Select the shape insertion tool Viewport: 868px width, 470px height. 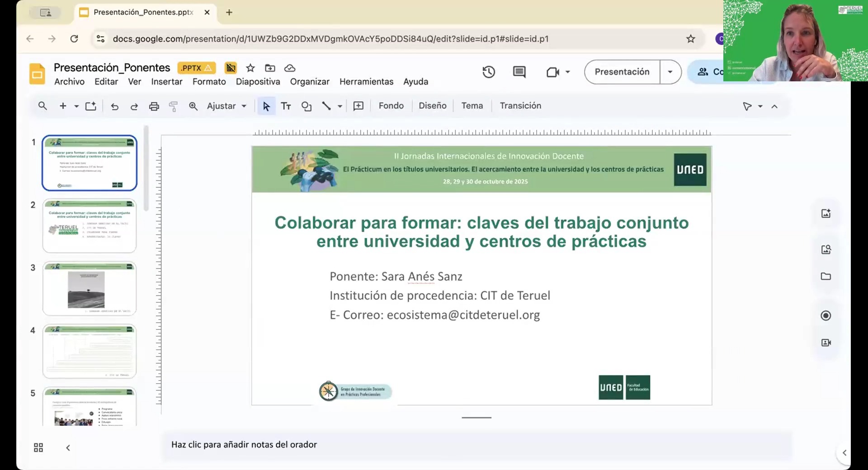point(307,106)
